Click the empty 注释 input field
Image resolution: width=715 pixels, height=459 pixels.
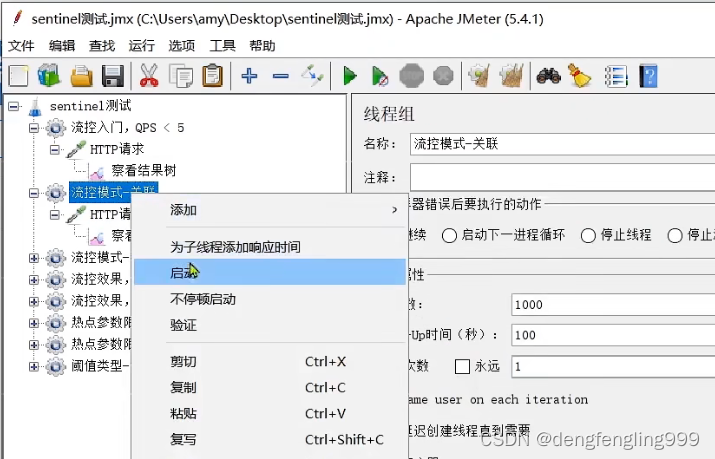562,177
